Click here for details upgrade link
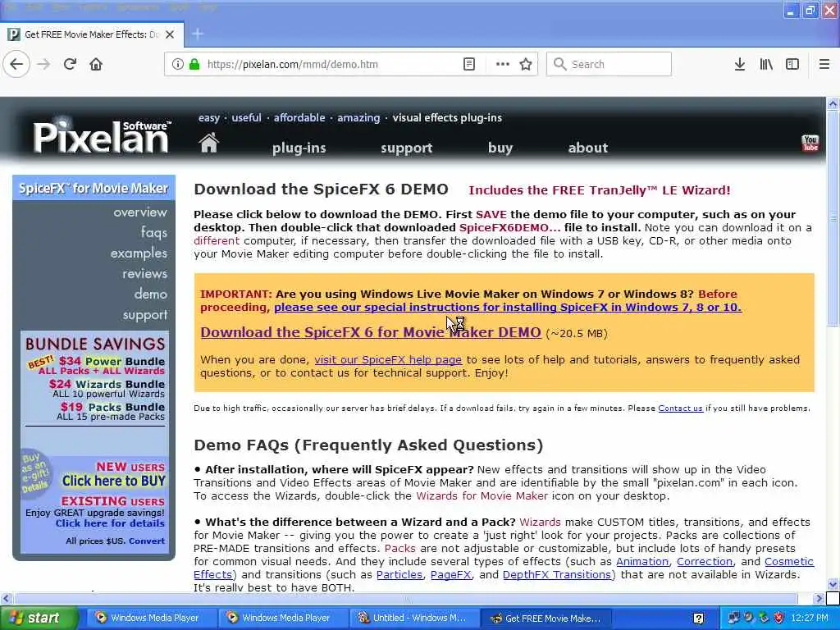This screenshot has width=840, height=630. click(x=110, y=523)
